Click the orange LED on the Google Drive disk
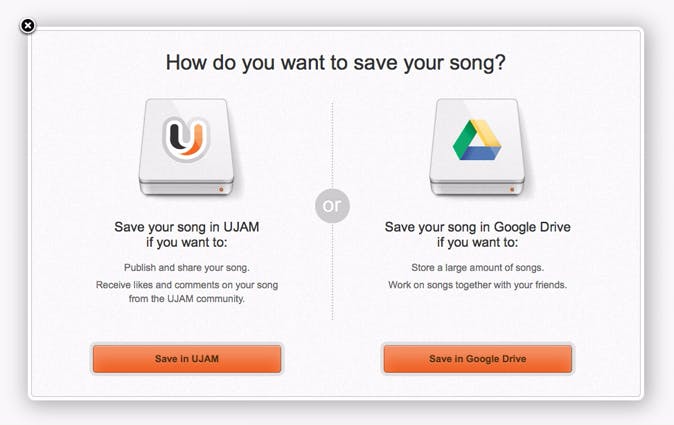This screenshot has height=425, width=674. pyautogui.click(x=510, y=187)
